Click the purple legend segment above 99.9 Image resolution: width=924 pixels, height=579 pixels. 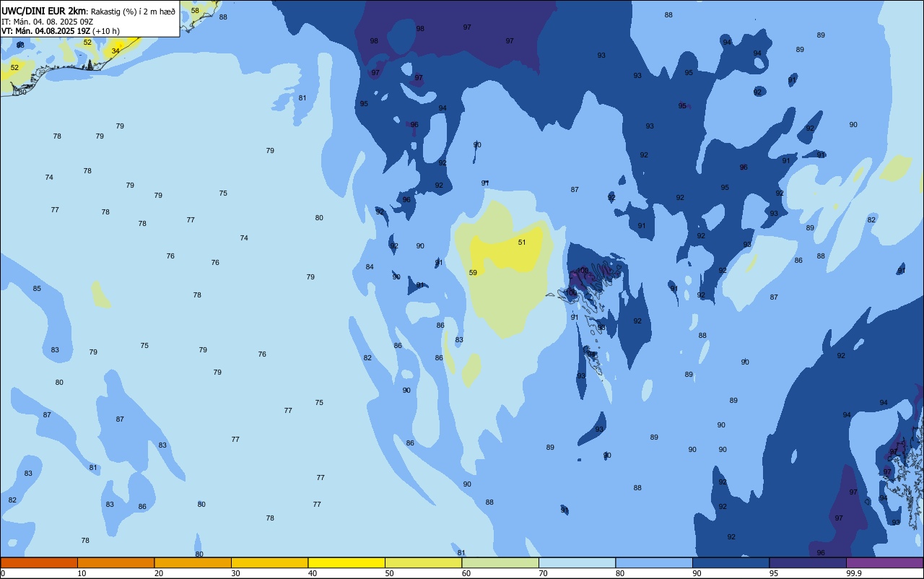coord(885,562)
